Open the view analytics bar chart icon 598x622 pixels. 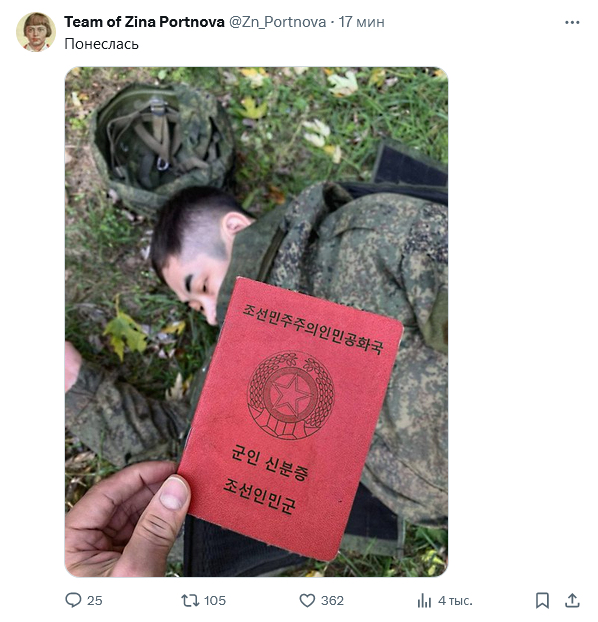tap(424, 601)
